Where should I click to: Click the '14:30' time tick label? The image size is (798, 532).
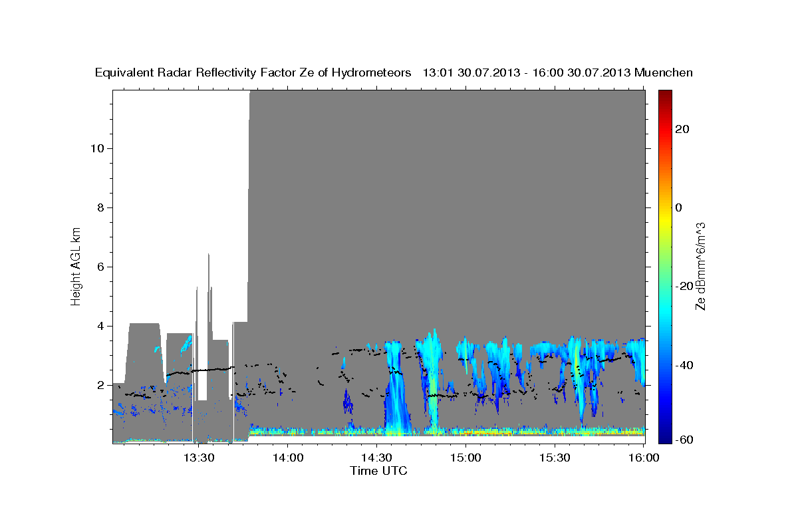[x=376, y=458]
